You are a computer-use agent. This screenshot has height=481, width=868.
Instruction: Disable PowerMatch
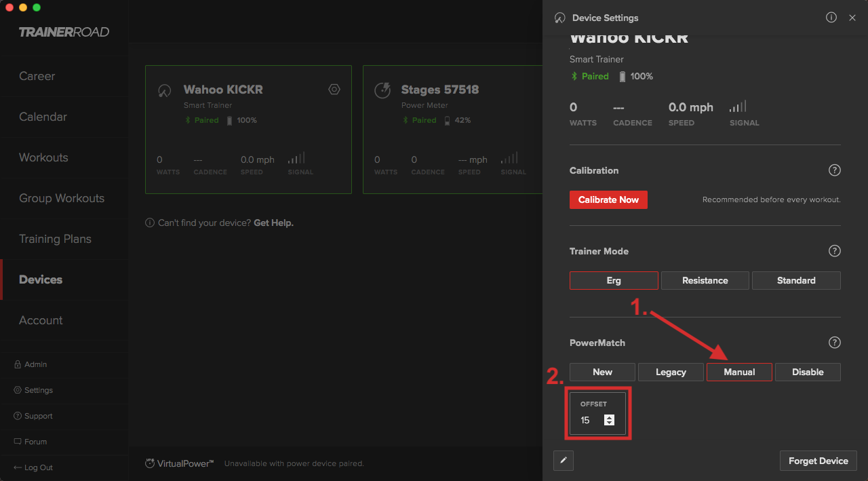[808, 372]
